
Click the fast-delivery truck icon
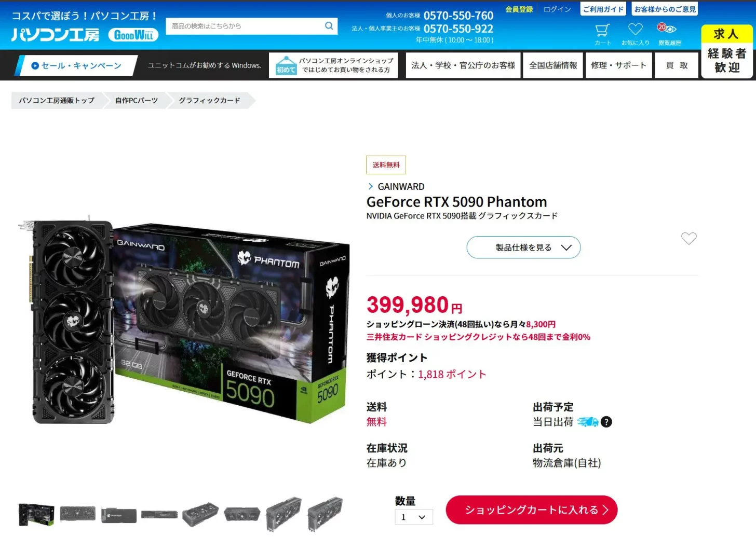(x=588, y=422)
